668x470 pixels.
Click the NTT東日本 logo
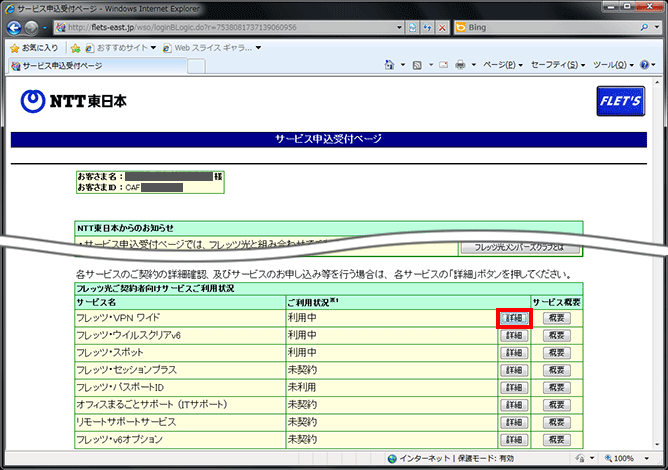click(73, 101)
